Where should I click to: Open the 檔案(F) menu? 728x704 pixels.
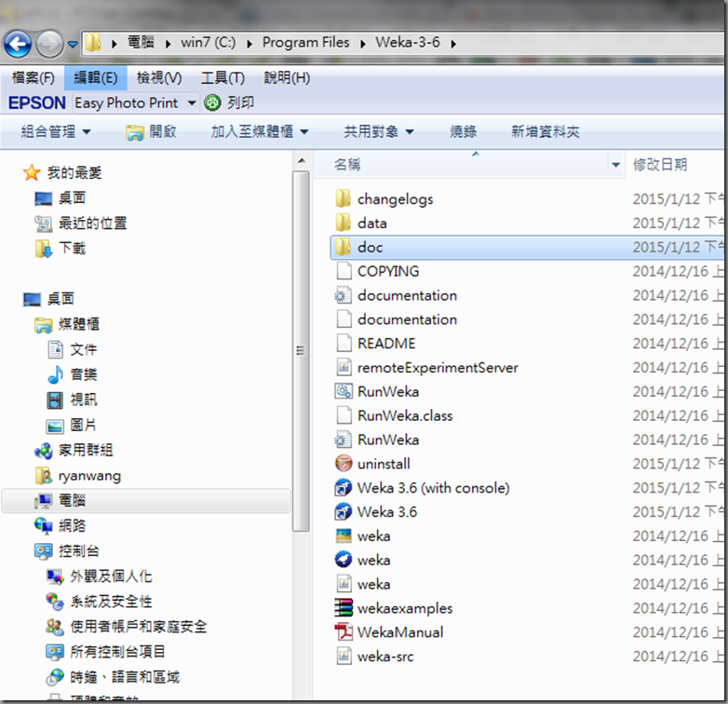[x=33, y=77]
